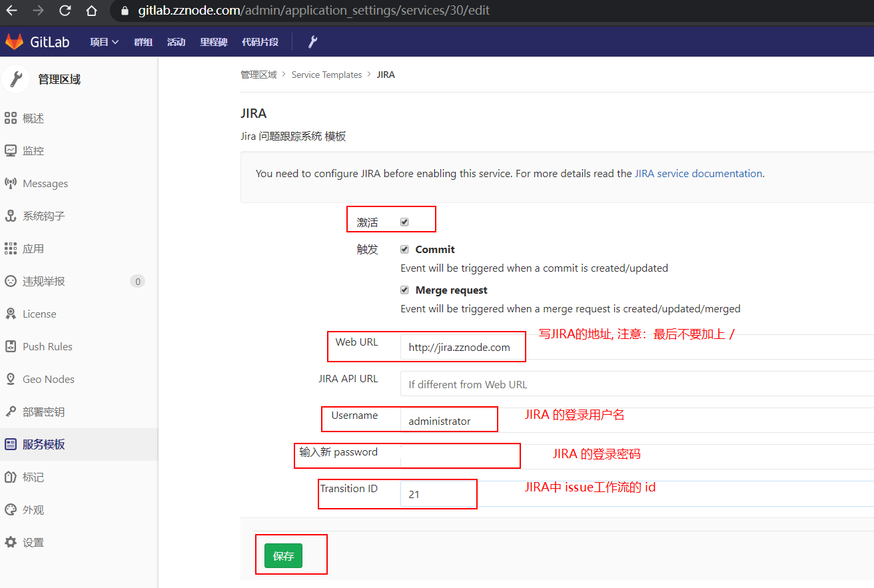Viewport: 874px width, 588px height.
Task: Click the browser back arrow
Action: (x=12, y=11)
